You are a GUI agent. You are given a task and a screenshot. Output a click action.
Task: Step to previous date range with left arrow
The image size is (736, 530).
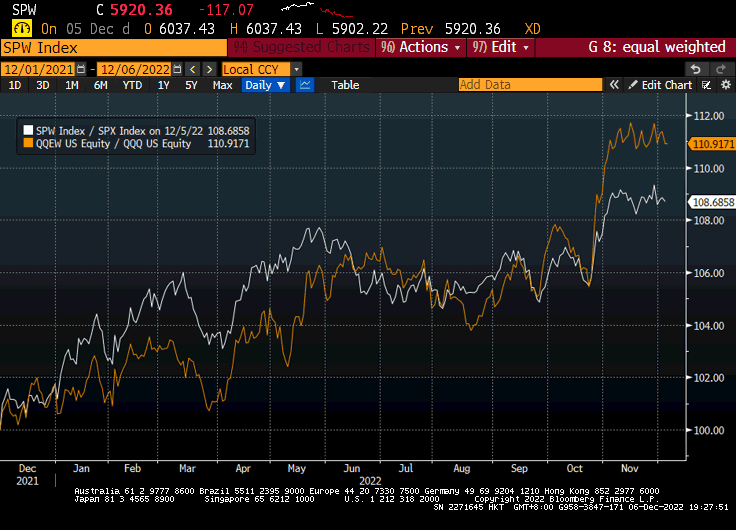192,69
